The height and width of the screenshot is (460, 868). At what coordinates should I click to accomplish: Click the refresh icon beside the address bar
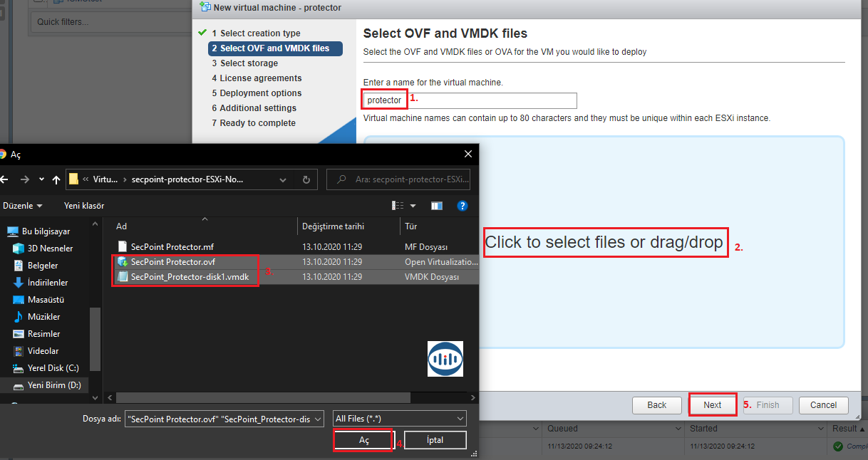coord(306,179)
